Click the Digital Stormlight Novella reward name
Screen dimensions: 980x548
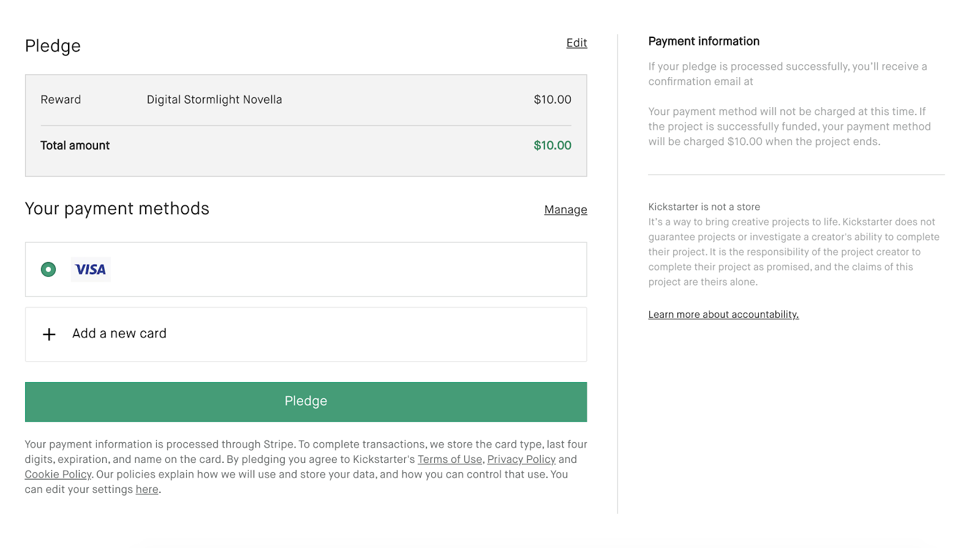tap(214, 100)
